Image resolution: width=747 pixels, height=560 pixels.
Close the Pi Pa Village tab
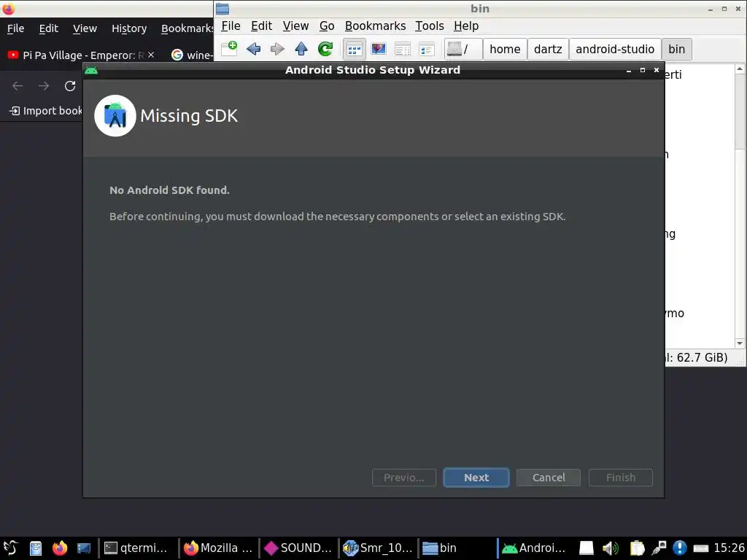point(151,55)
